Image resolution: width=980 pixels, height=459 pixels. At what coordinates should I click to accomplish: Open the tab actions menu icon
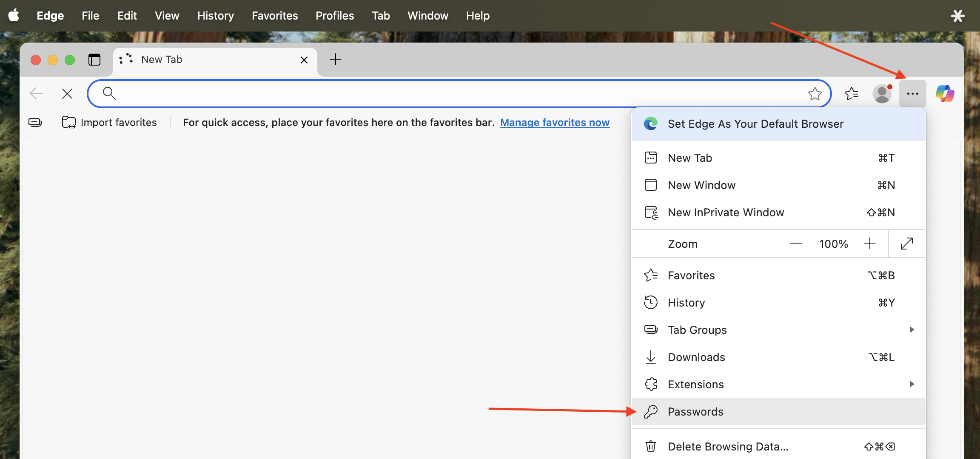click(125, 60)
